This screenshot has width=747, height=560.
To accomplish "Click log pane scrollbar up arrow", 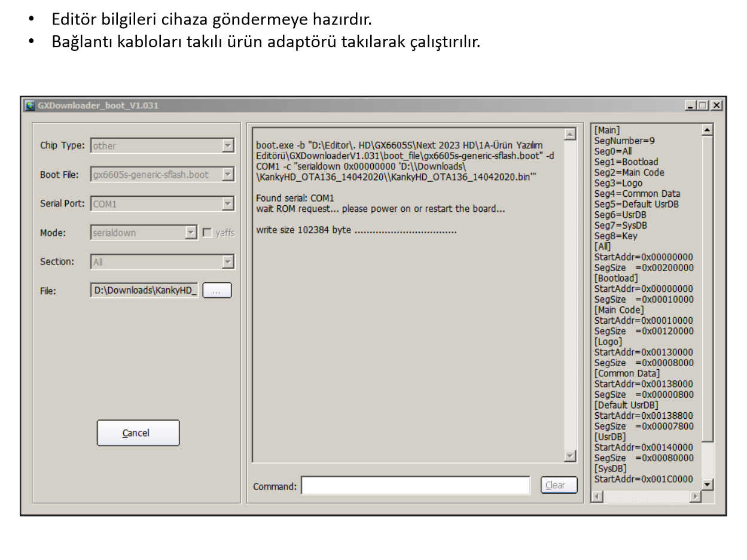I will (570, 135).
